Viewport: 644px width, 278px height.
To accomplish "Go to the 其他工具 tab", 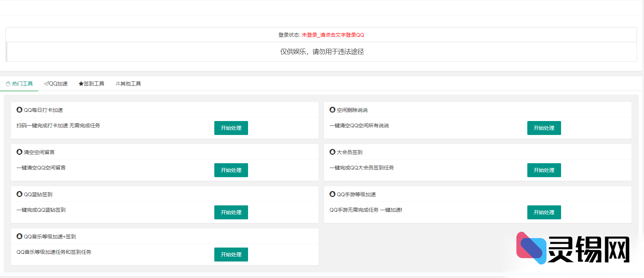I will pos(128,84).
